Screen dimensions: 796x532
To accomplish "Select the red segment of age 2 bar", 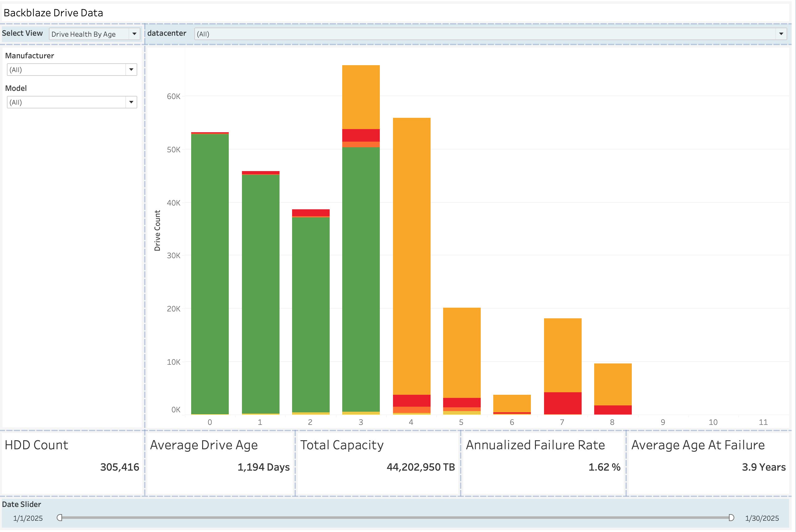I will pyautogui.click(x=311, y=213).
